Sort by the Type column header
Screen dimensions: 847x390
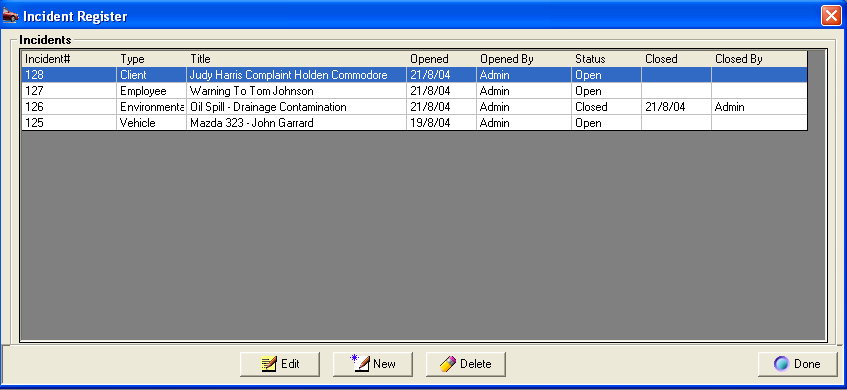pyautogui.click(x=151, y=59)
